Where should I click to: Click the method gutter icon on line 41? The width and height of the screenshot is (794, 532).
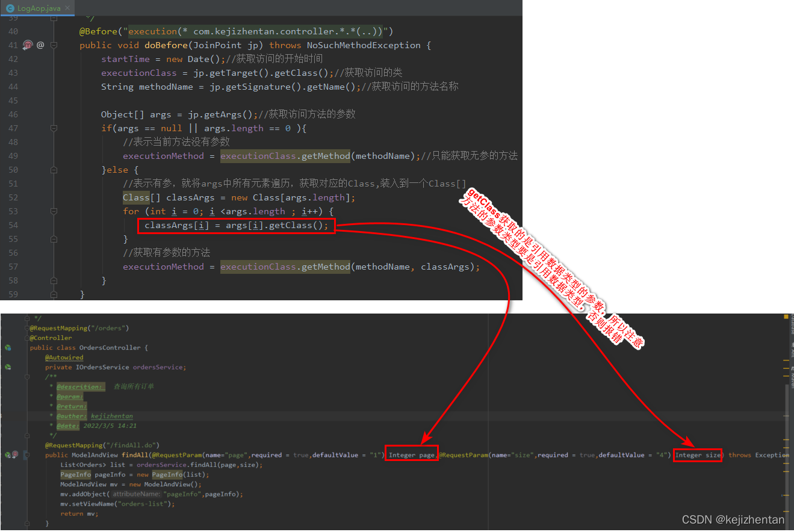coord(27,45)
